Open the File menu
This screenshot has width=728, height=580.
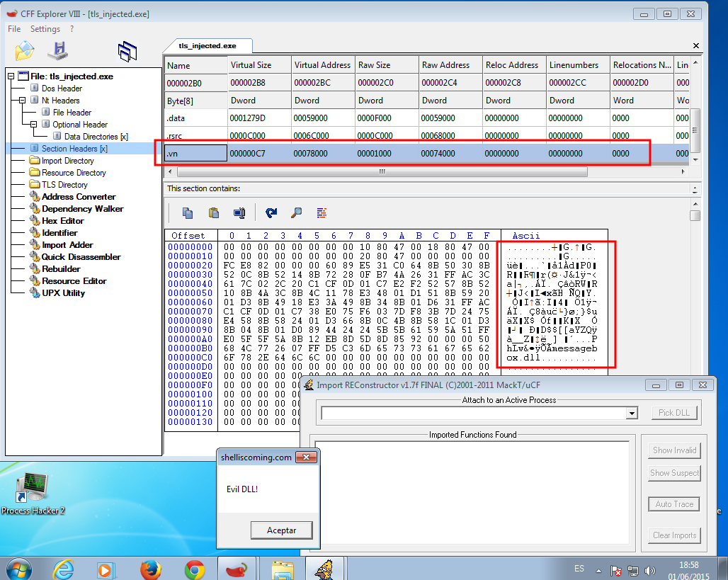click(x=13, y=29)
